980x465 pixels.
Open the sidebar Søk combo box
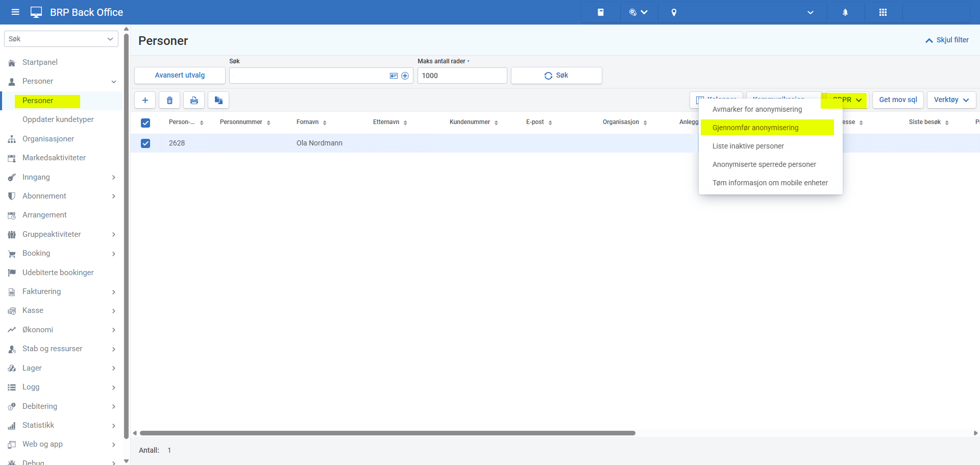61,39
